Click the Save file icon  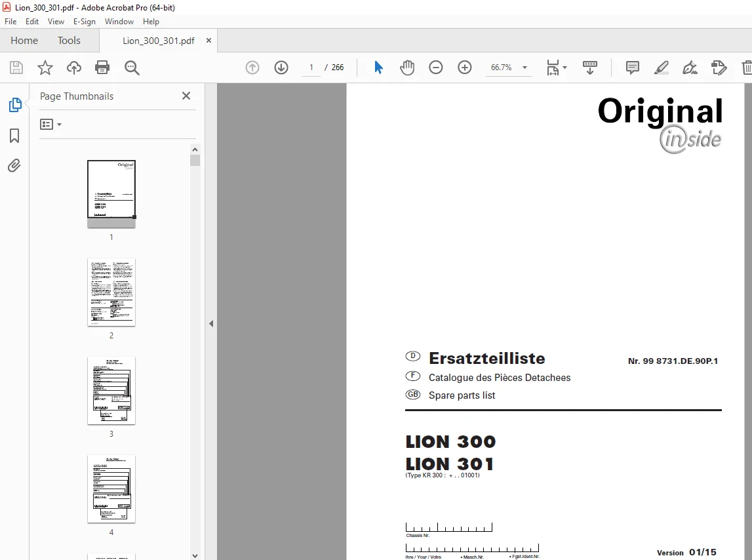tap(16, 68)
